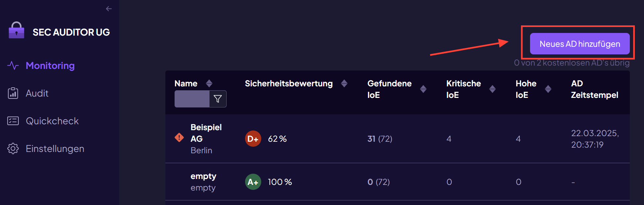Click into the Name filter input field
This screenshot has width=644, height=205.
click(x=192, y=99)
